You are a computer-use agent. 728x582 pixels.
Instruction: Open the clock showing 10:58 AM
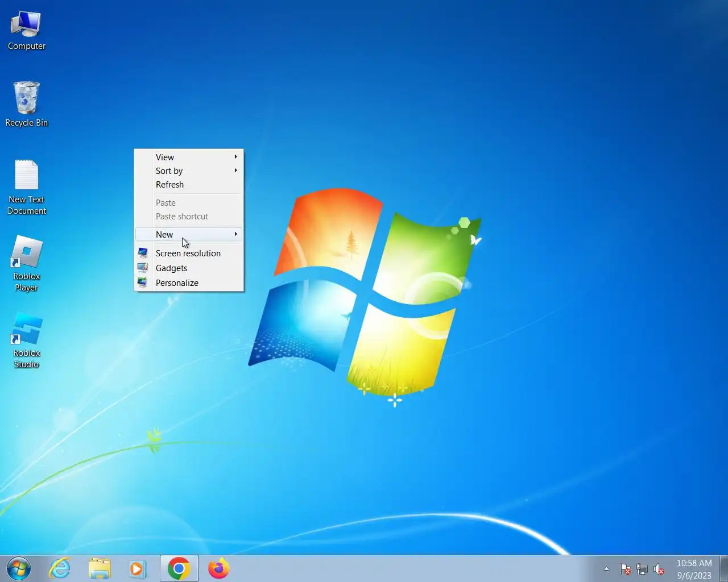(x=694, y=569)
